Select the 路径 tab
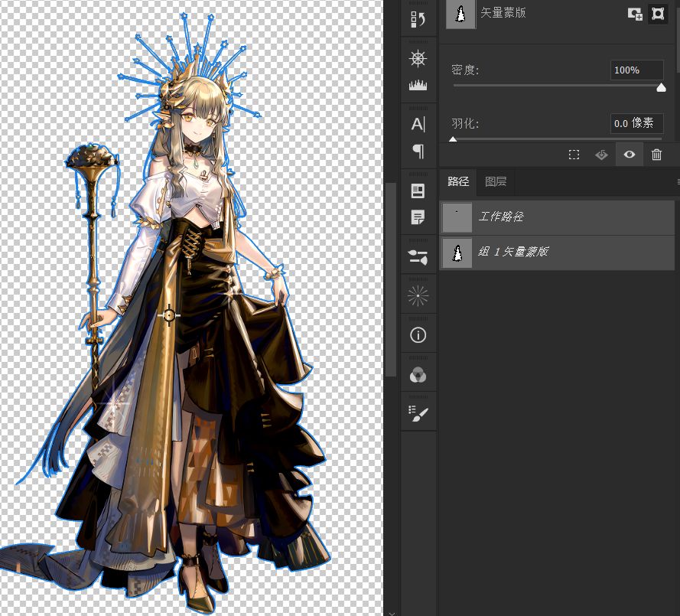The width and height of the screenshot is (680, 616). pyautogui.click(x=458, y=181)
